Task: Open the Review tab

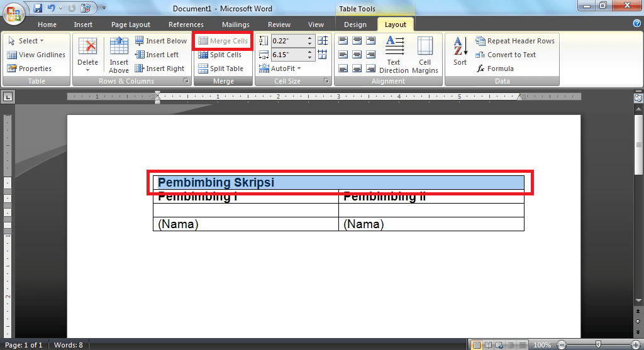Action: [279, 25]
